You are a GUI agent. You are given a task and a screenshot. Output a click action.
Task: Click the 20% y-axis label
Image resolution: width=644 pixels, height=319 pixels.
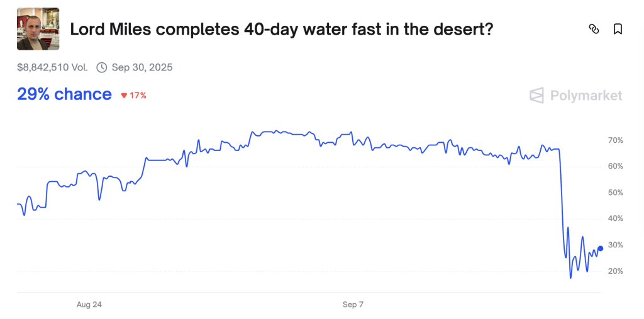coord(615,271)
